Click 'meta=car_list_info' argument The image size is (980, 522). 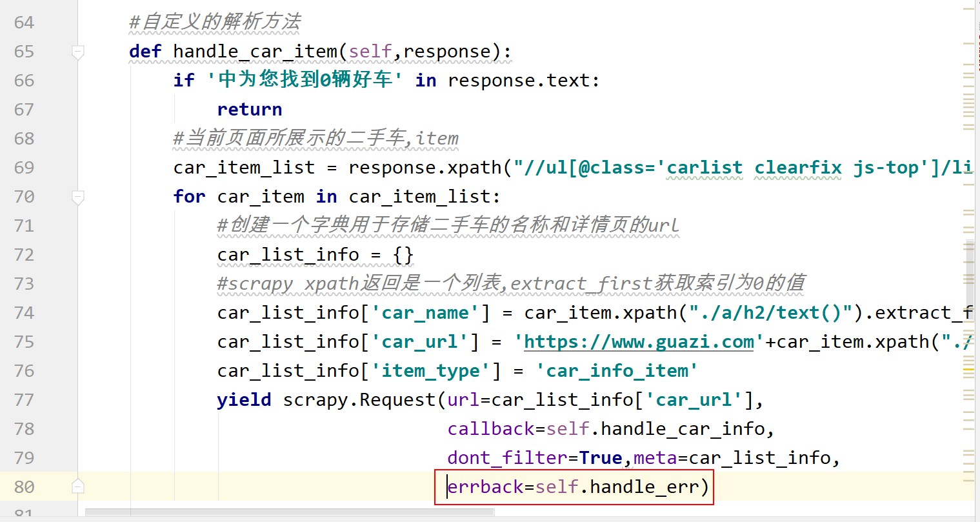click(x=732, y=458)
